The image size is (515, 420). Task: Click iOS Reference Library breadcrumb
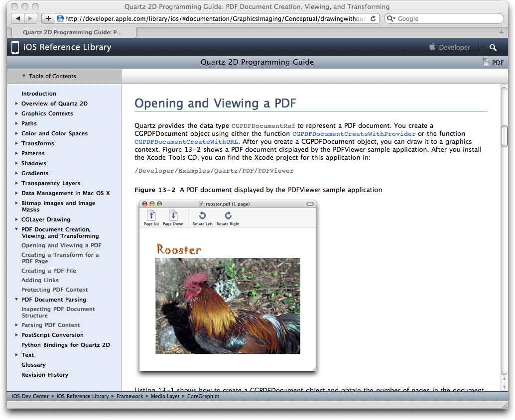click(83, 396)
